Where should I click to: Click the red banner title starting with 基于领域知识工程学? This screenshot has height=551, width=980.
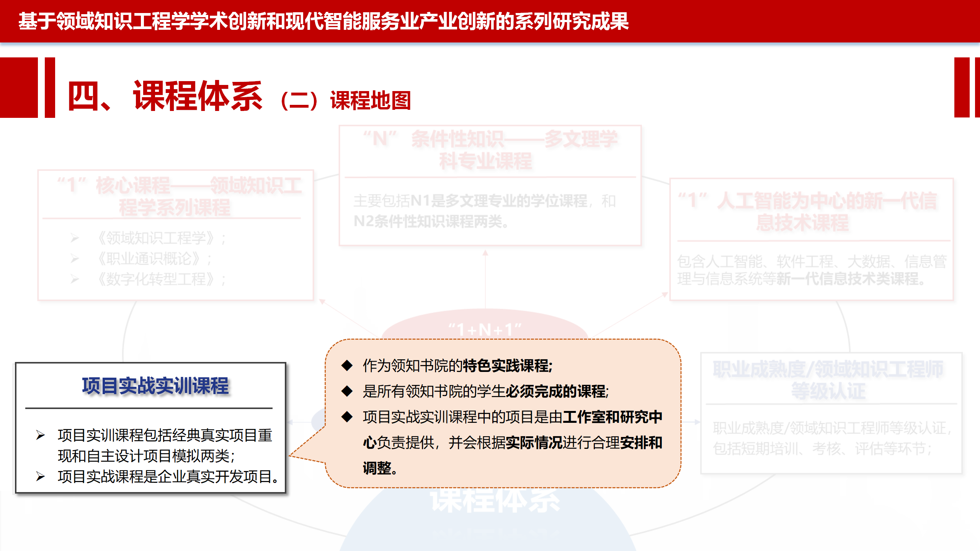click(323, 21)
